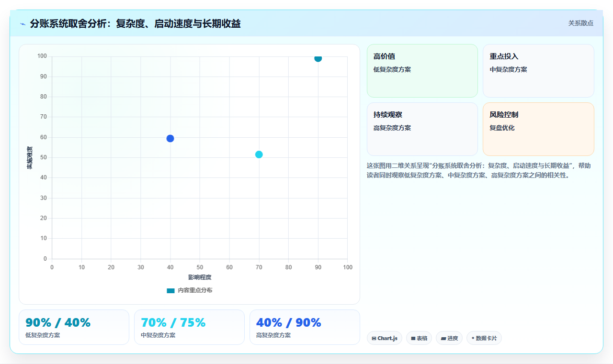The image size is (613, 364).
Task: Click 高复杂度方案 text in 持续观察 card
Action: (392, 128)
